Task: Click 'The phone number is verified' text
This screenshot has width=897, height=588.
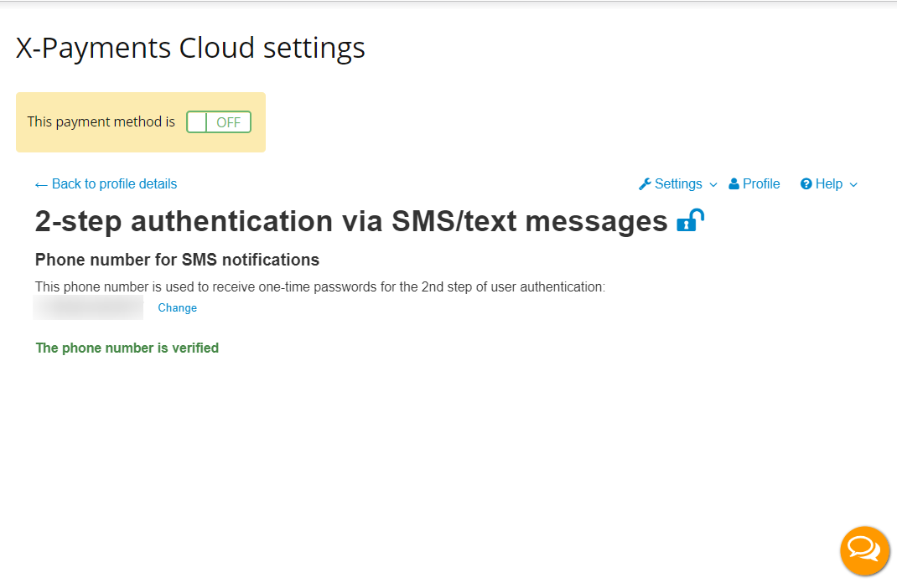Action: 127,348
